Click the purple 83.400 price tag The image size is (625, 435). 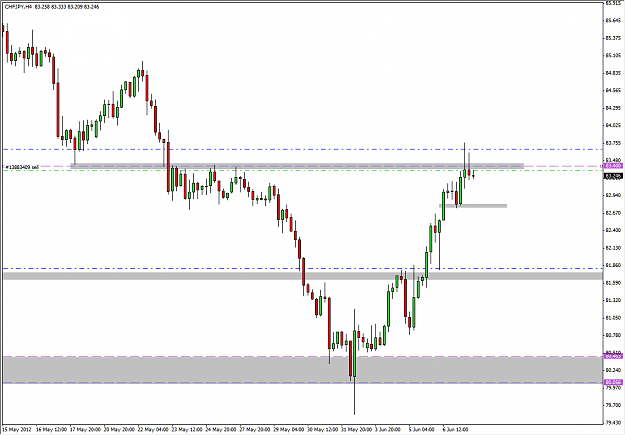point(613,166)
